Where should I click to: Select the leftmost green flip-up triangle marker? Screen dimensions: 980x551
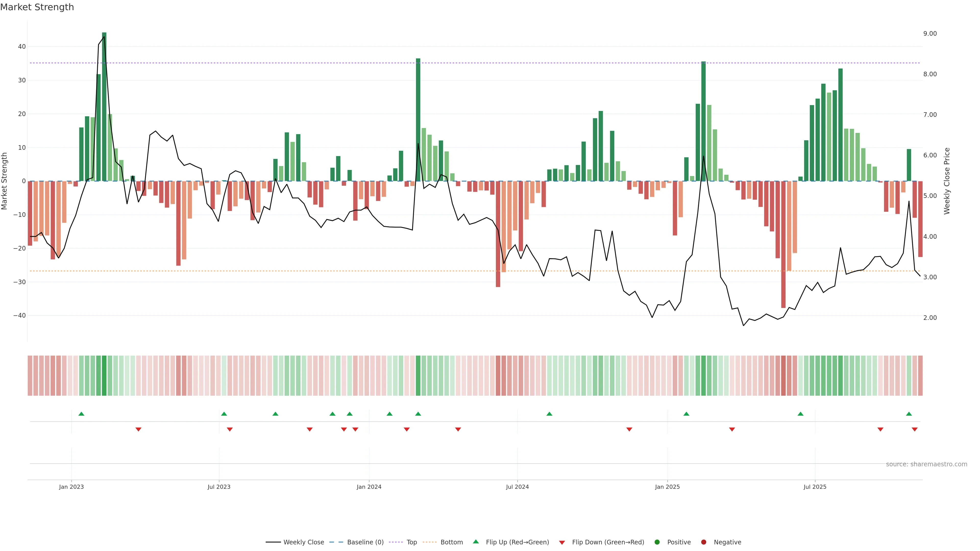click(x=81, y=414)
